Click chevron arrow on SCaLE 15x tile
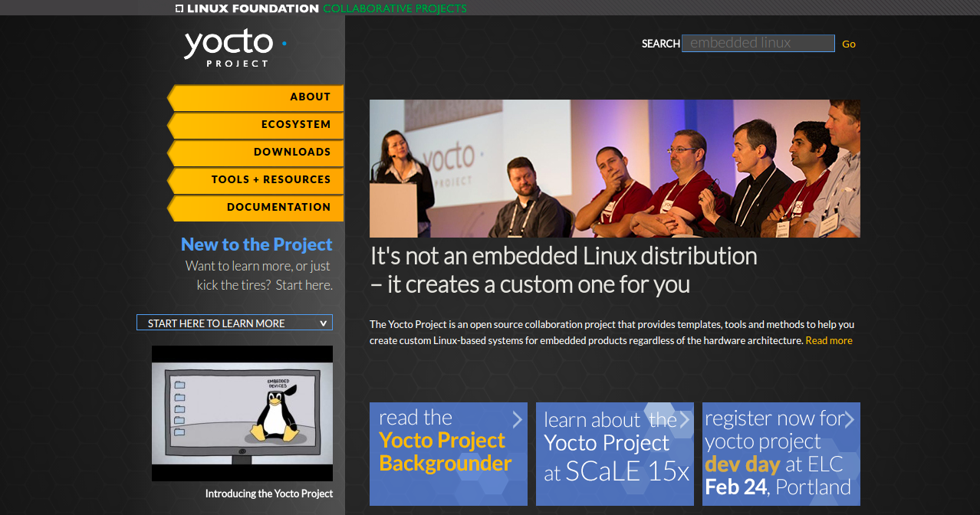980x515 pixels. [x=684, y=419]
